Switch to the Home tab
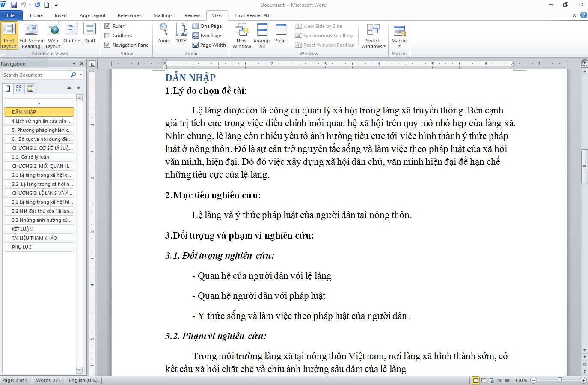 pos(36,15)
